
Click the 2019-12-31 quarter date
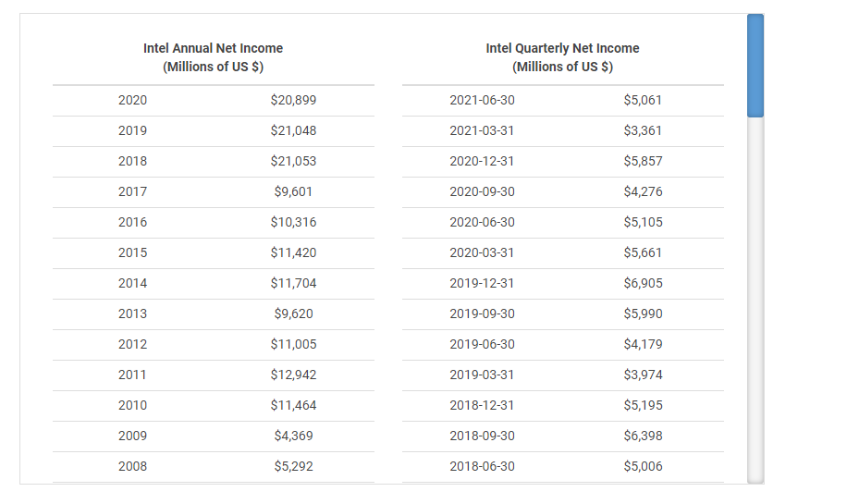pyautogui.click(x=482, y=283)
